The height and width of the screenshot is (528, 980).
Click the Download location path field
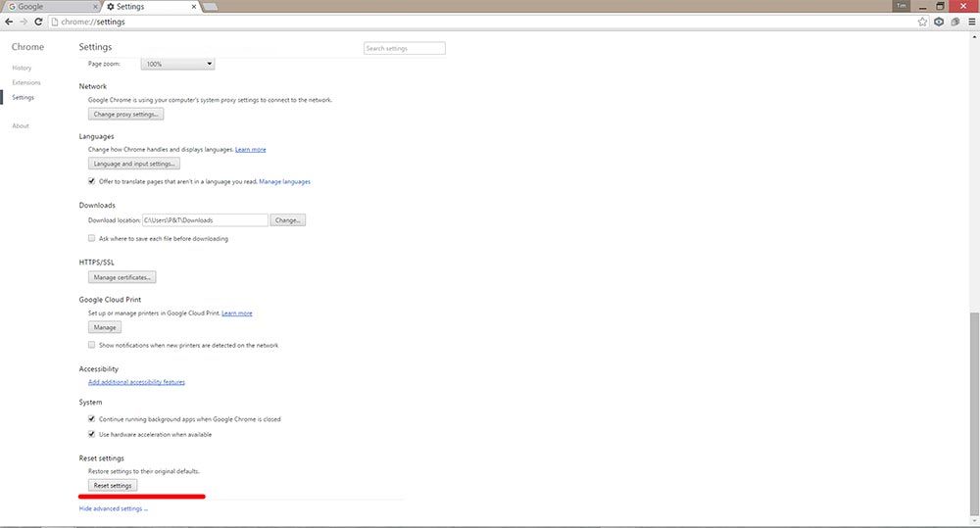205,220
